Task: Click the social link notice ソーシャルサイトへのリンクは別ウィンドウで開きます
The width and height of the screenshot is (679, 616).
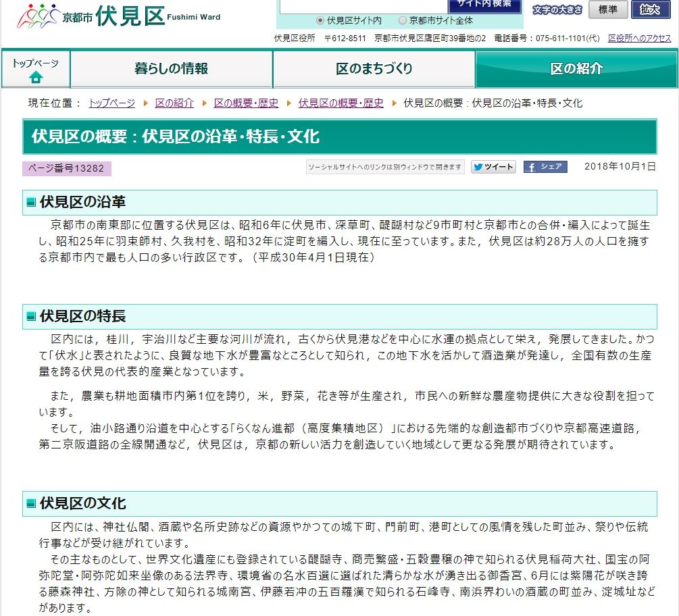Action: [x=385, y=167]
